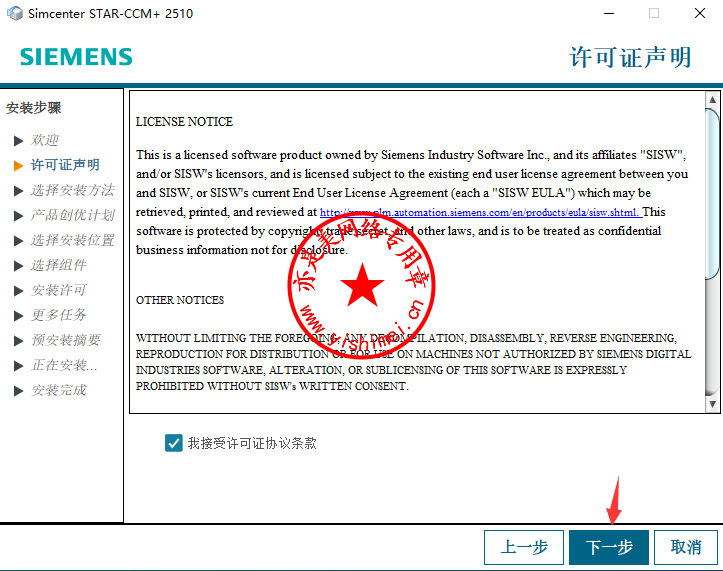
Task: Uncheck the 我接受许可证协议条款 checkbox
Action: click(174, 443)
